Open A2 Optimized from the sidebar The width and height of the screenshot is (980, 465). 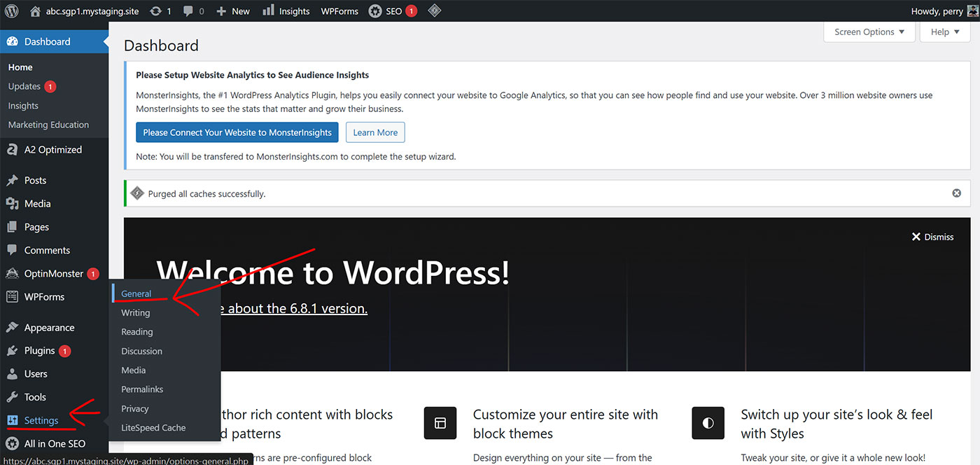coord(54,149)
